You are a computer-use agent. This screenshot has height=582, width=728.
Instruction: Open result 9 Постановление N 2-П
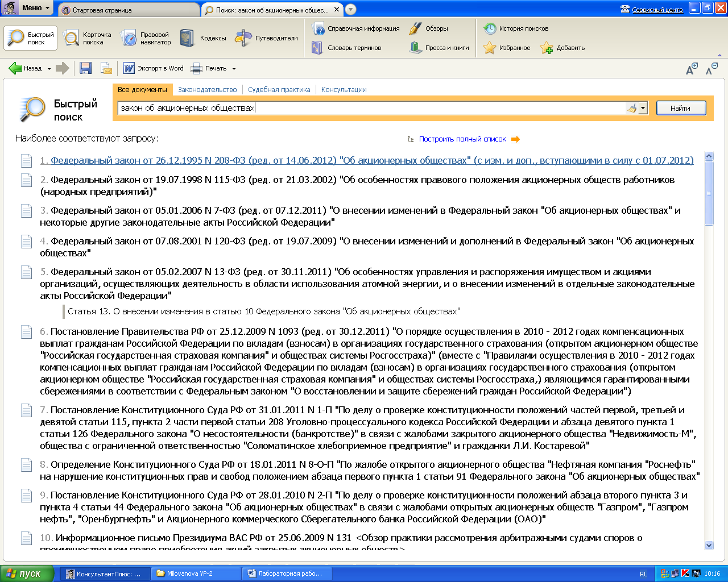[364, 507]
